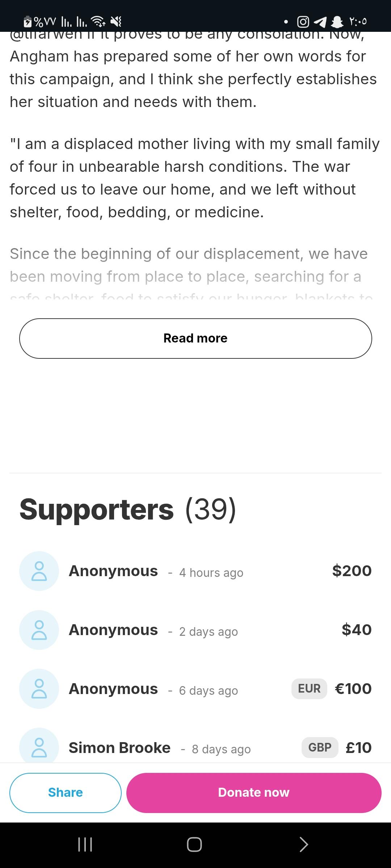The height and width of the screenshot is (868, 391).
Task: Expand the story with Read more
Action: click(195, 339)
